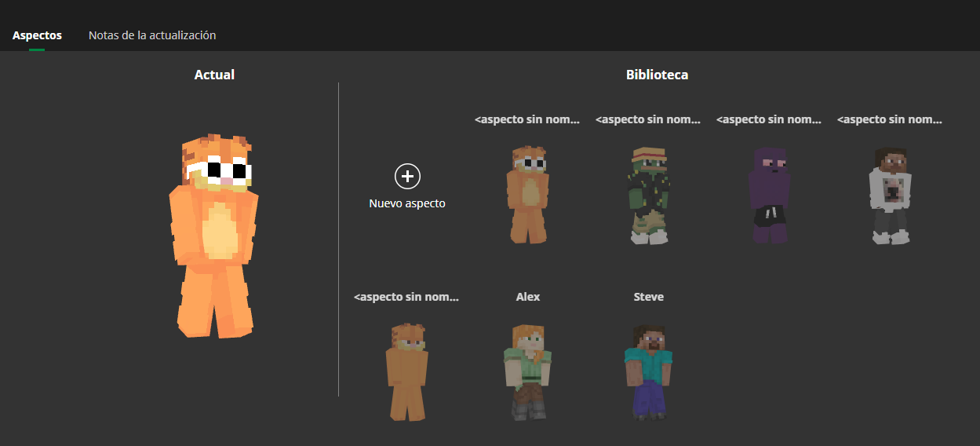This screenshot has height=446, width=980.
Task: Click the Steve skin name label
Action: tap(649, 297)
